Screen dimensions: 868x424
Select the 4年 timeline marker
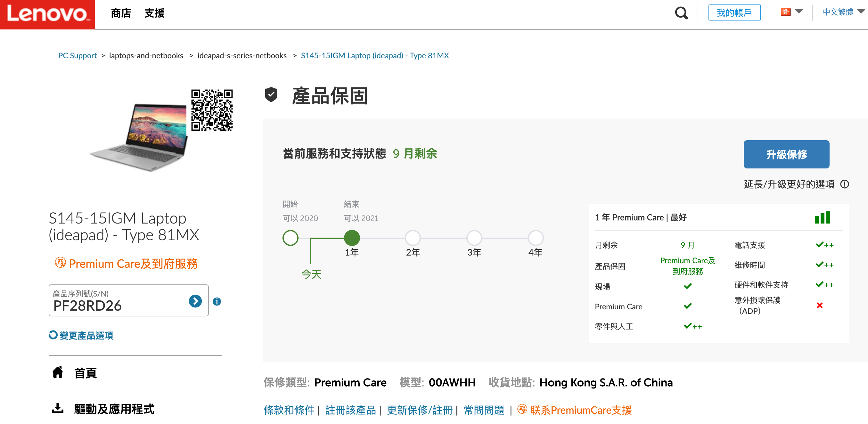[x=535, y=238]
